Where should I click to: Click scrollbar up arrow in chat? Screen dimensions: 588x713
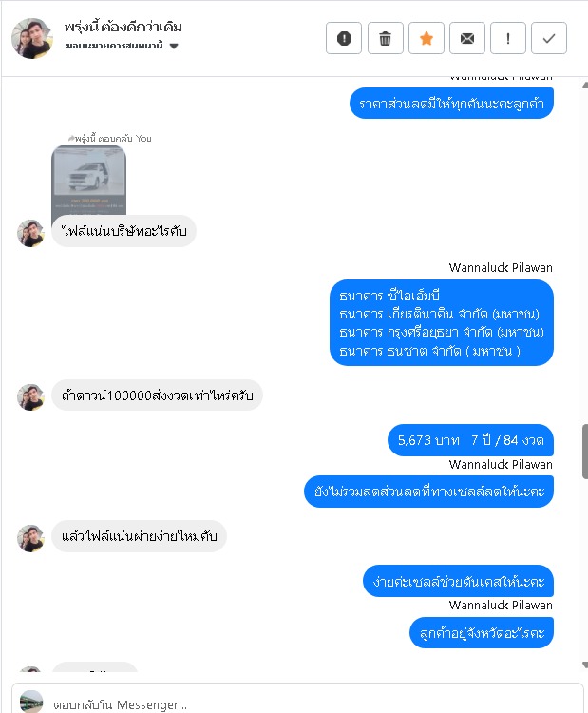(x=585, y=85)
